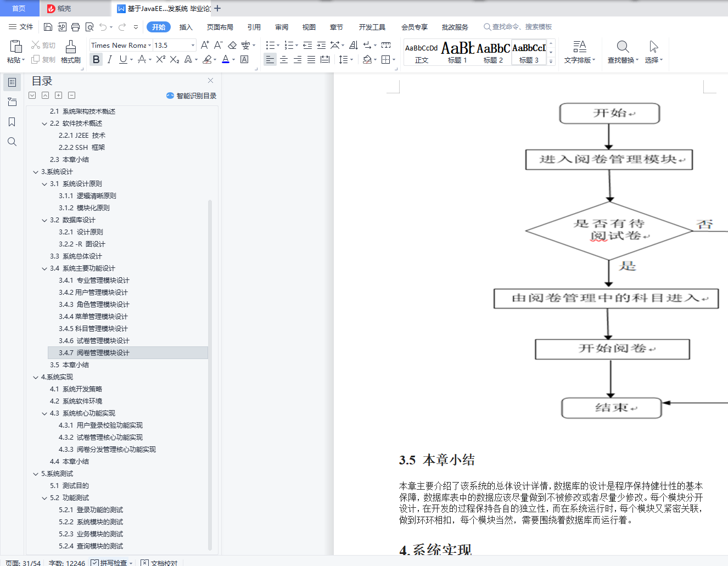728x566 pixels.
Task: Toggle show/hide paragraph marks icon
Action: 367,45
